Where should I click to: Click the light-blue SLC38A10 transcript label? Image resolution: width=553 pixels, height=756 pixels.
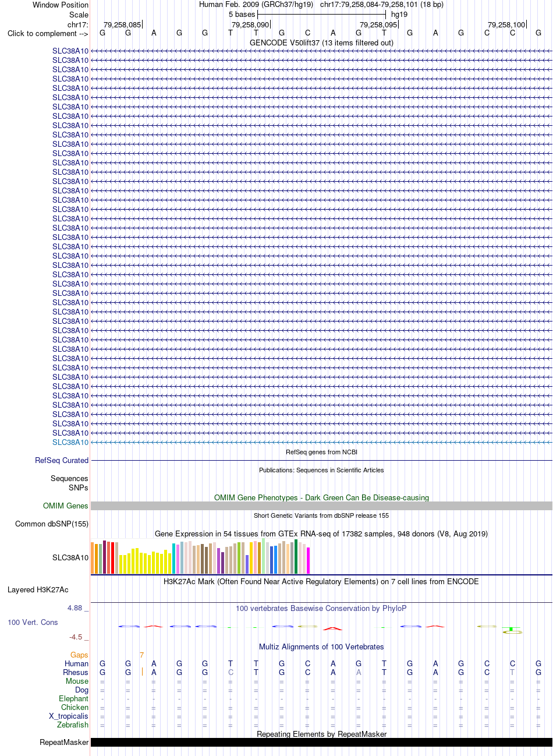pyautogui.click(x=70, y=442)
